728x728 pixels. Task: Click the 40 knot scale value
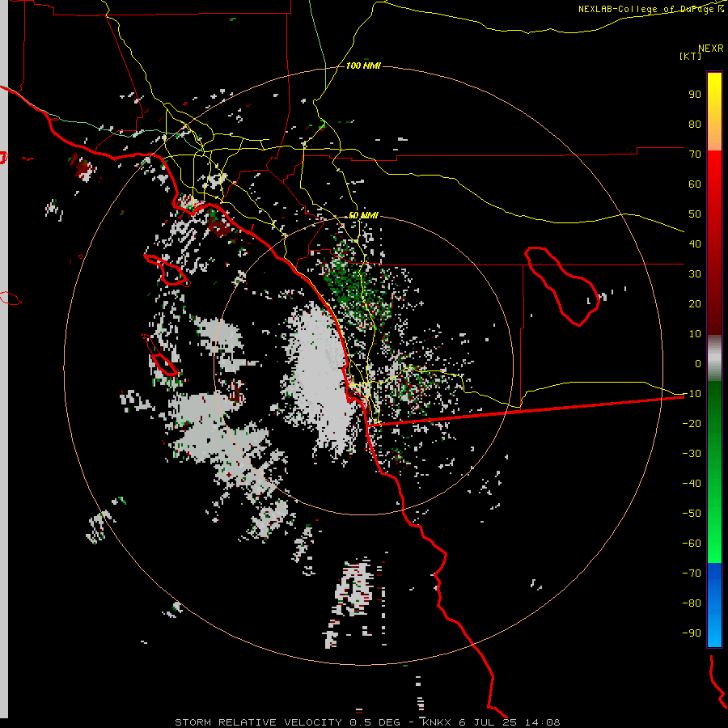(x=695, y=244)
